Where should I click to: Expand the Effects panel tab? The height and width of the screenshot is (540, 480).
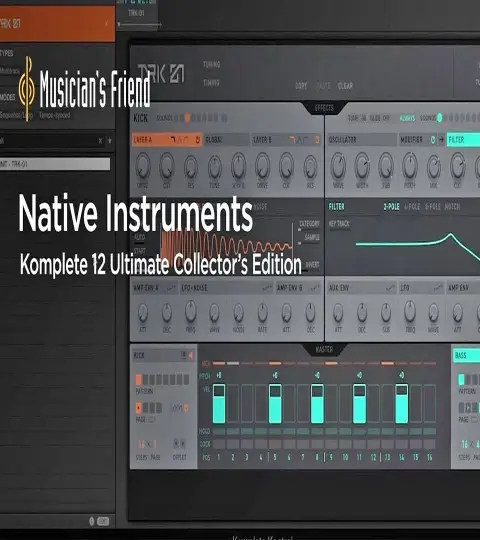pos(324,108)
